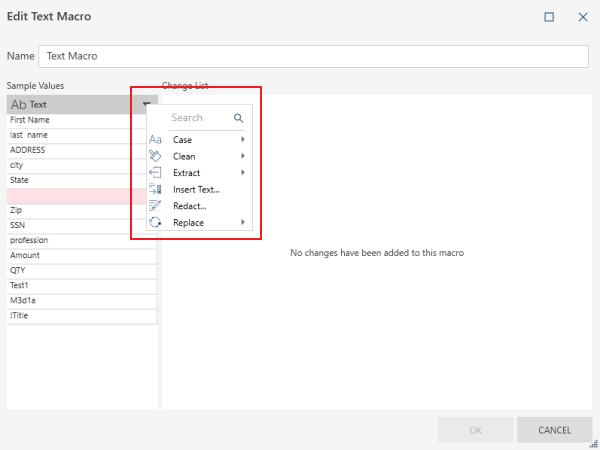Choose Redact... from the menu
Image resolution: width=600 pixels, height=450 pixels.
click(189, 206)
